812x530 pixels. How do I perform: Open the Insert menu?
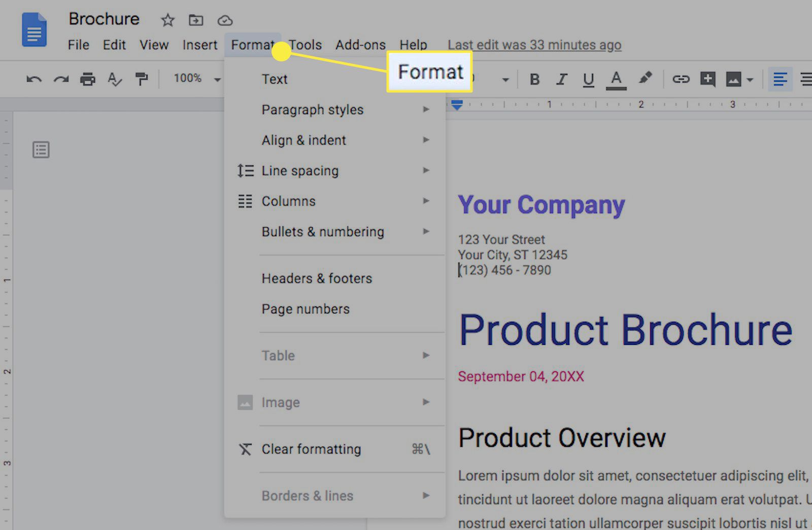tap(200, 45)
